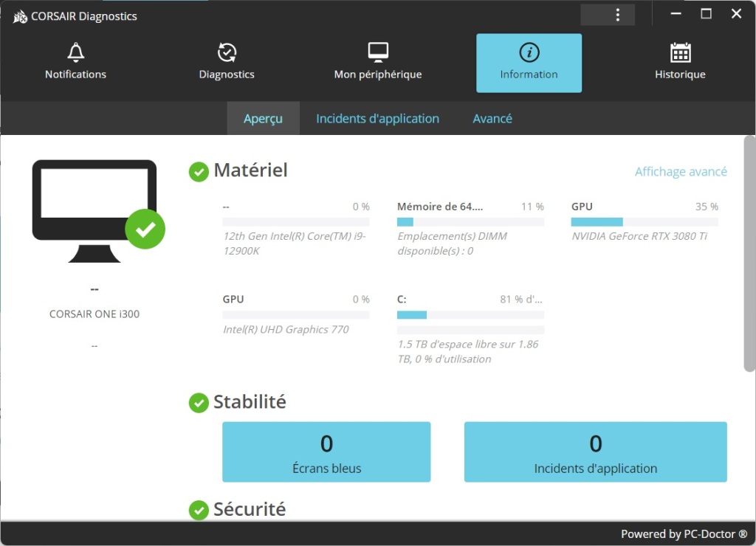Click the Notifications bell icon
This screenshot has height=546, width=756.
pyautogui.click(x=75, y=52)
